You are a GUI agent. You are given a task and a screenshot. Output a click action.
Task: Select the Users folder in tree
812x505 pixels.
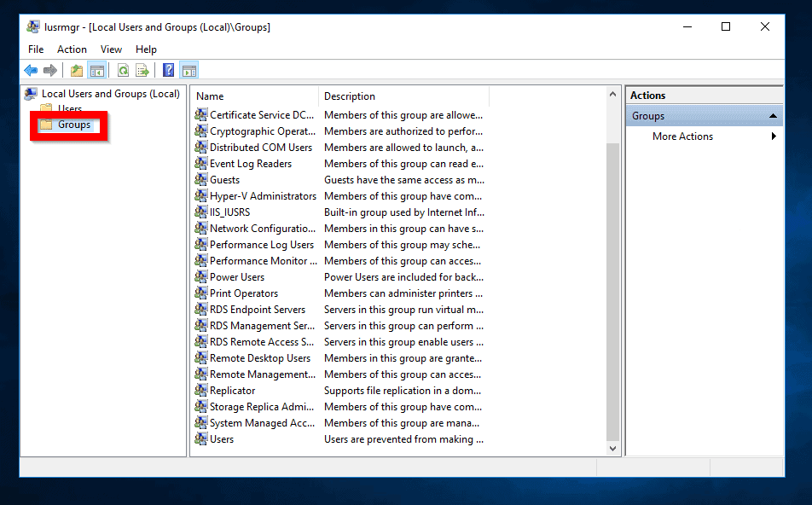(69, 109)
